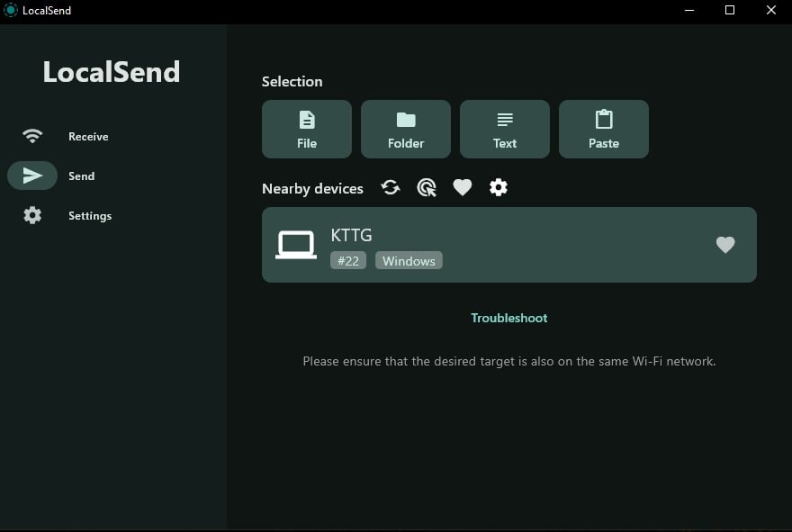Screen dimensions: 792x532
Task: Click the Windows device tag
Action: [x=409, y=261]
